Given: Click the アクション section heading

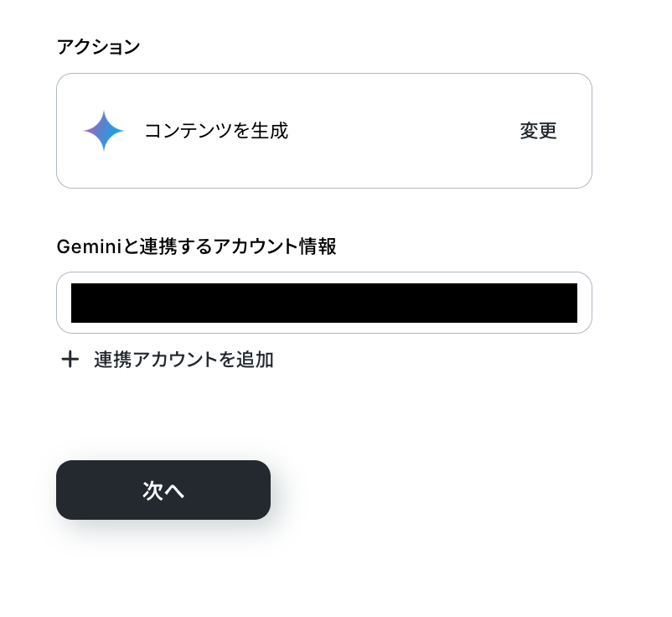Looking at the screenshot, I should (x=98, y=47).
